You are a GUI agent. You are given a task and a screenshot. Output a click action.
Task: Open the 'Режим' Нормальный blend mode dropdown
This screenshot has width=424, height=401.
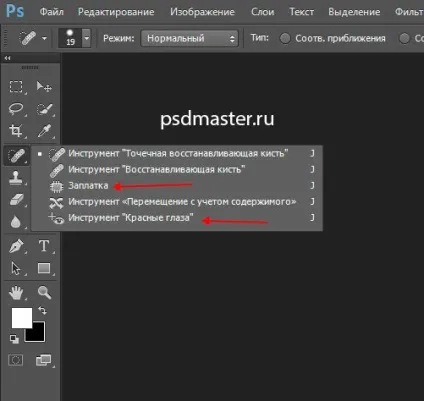(x=189, y=38)
